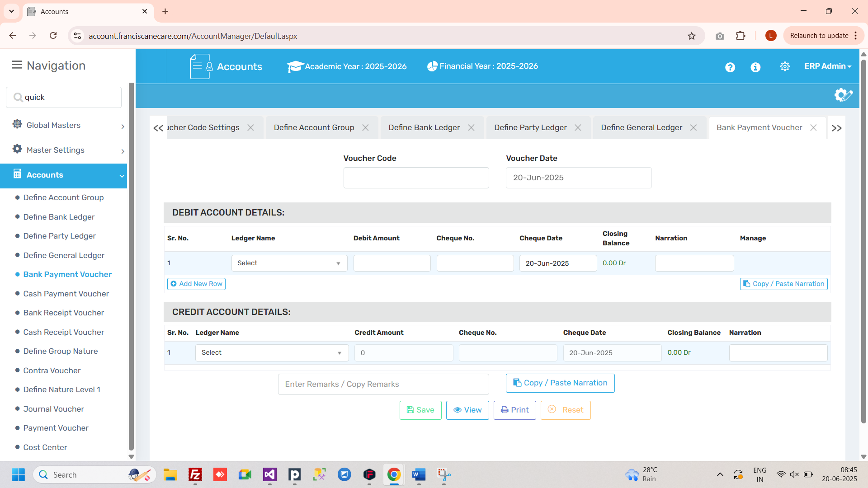Click the Save button

point(420,410)
